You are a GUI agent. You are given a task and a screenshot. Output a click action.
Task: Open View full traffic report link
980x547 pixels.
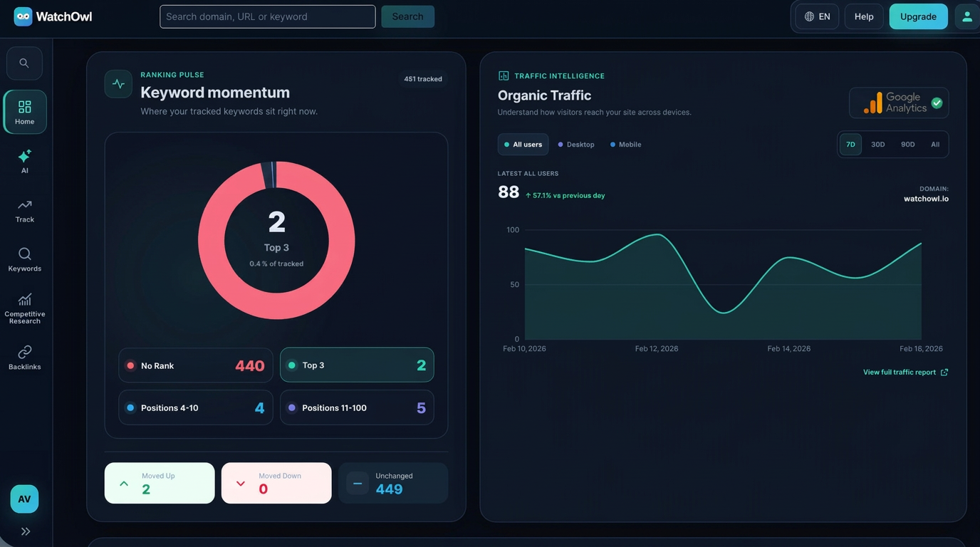pyautogui.click(x=905, y=373)
